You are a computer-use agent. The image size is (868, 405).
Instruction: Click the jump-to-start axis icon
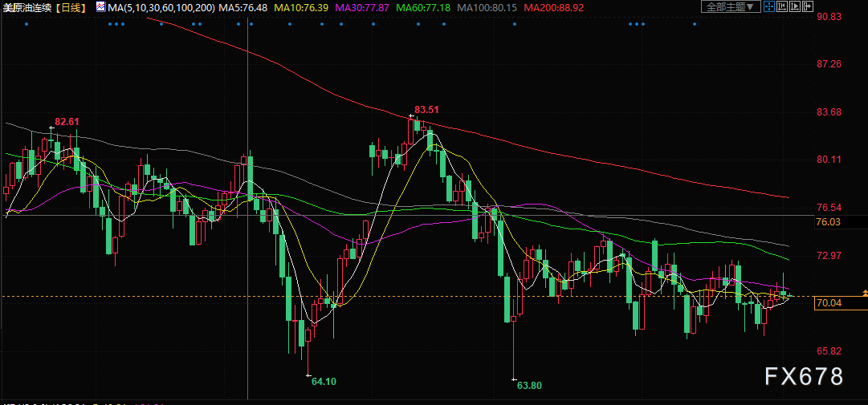(782, 6)
